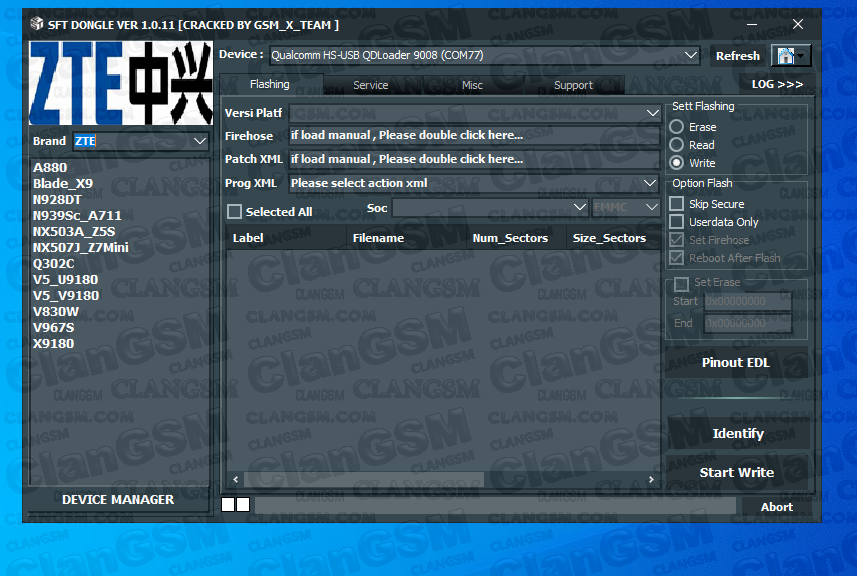The image size is (857, 576).
Task: Open the Misc tab
Action: point(472,85)
